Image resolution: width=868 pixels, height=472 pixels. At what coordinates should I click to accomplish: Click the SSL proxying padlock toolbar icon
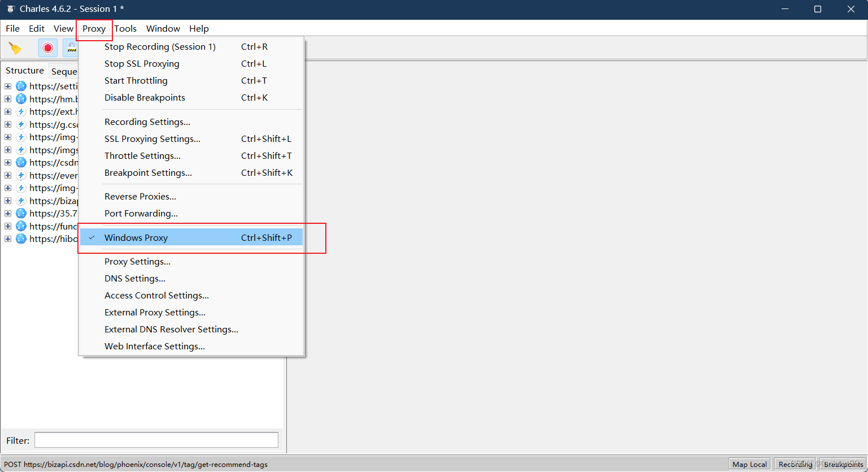pyautogui.click(x=71, y=48)
